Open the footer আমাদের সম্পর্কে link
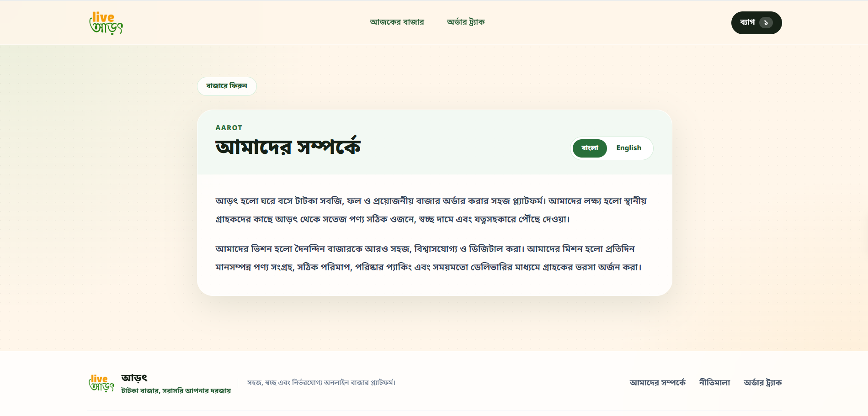 (x=657, y=383)
